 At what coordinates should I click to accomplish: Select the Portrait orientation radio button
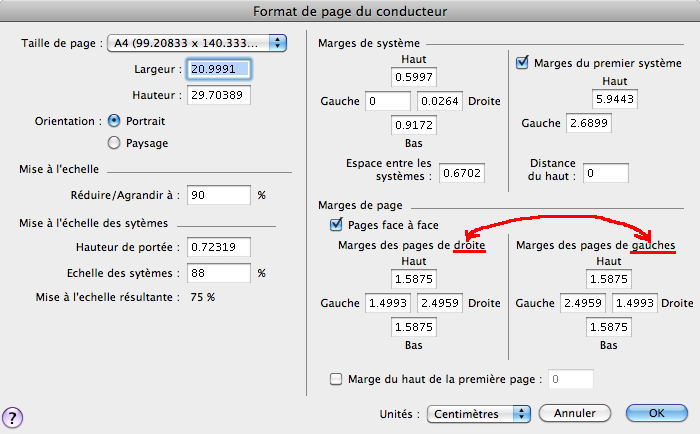click(114, 121)
